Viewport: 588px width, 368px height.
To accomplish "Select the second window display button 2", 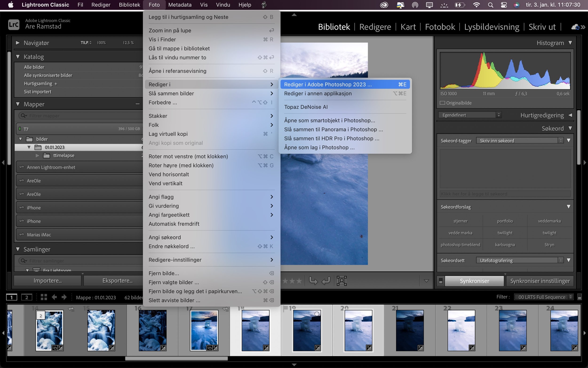I will pos(27,297).
